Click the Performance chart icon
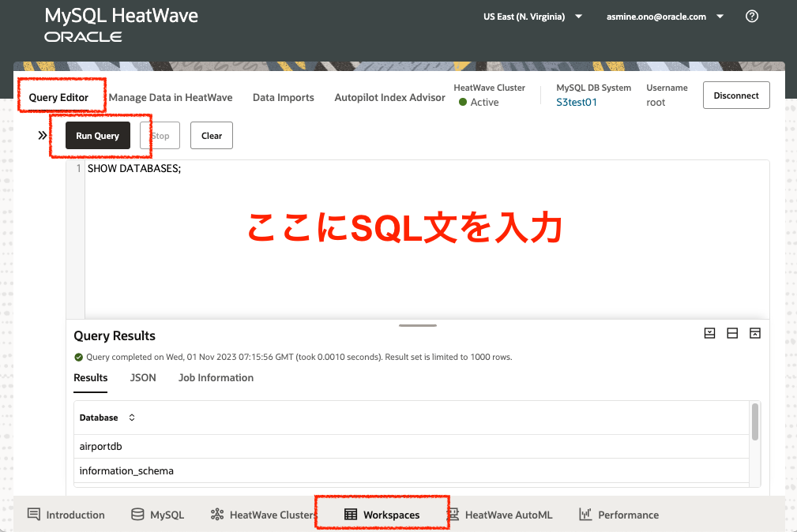The image size is (797, 532). pyautogui.click(x=585, y=514)
